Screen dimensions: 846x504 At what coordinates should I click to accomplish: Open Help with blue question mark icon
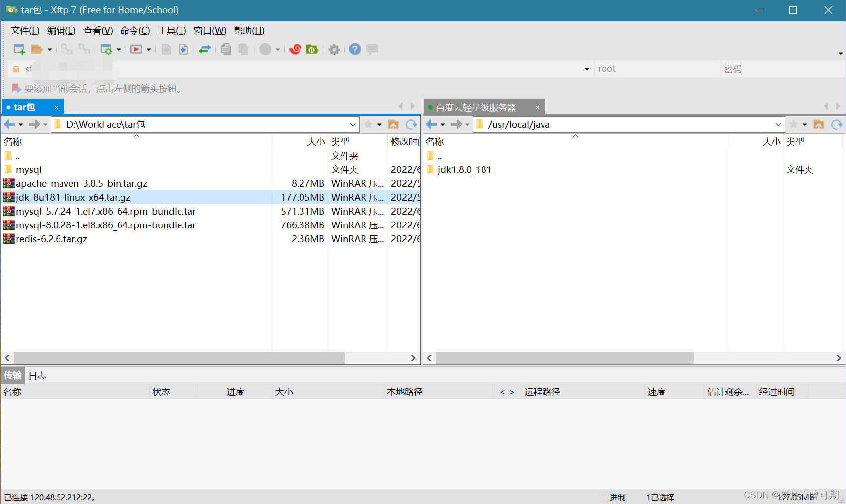pyautogui.click(x=355, y=49)
